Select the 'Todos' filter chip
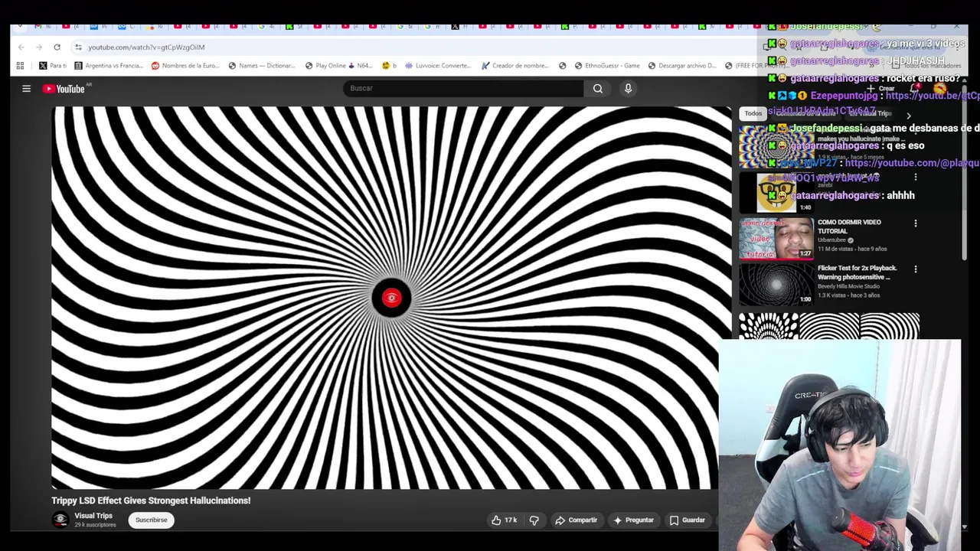 [x=753, y=113]
